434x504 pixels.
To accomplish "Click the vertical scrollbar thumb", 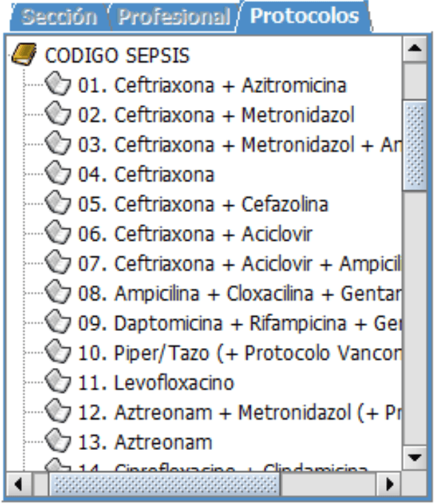I will (x=414, y=146).
